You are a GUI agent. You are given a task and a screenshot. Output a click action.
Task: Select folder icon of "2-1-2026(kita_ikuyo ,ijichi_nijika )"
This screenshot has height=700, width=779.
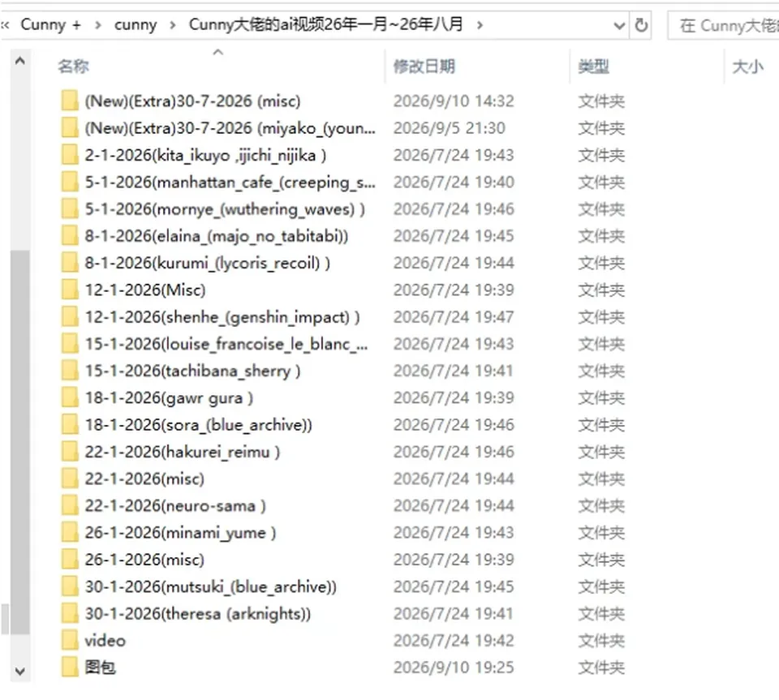click(70, 155)
